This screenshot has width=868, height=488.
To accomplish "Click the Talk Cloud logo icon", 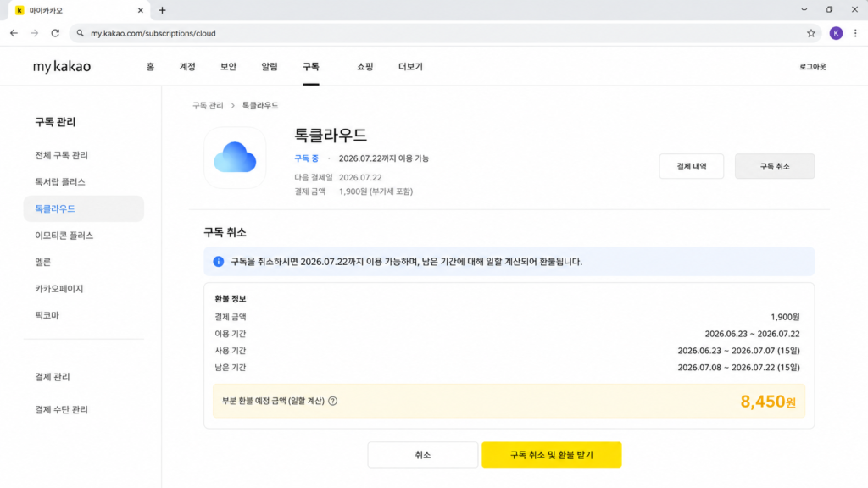I will pos(235,158).
